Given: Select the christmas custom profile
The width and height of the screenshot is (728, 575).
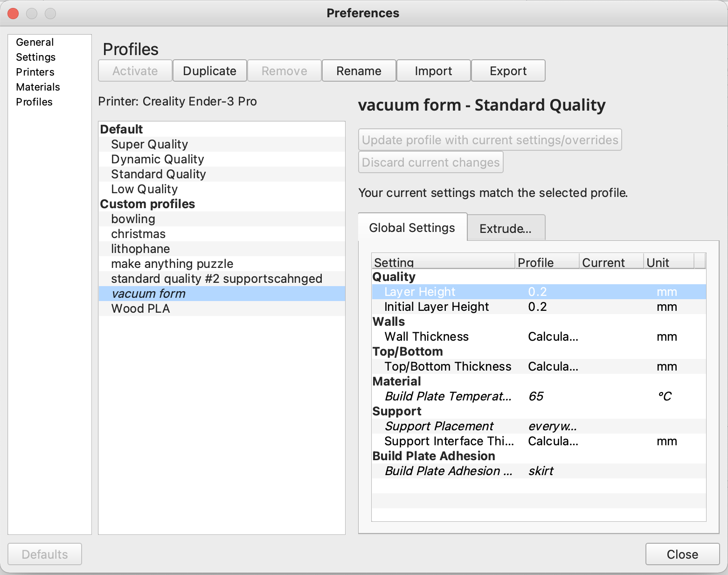Looking at the screenshot, I should click(222, 234).
